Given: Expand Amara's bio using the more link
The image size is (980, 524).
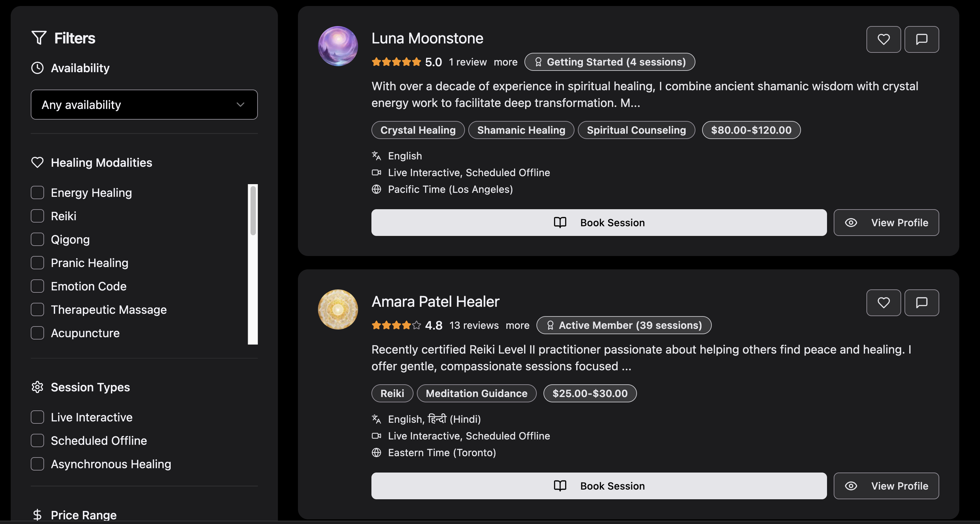Looking at the screenshot, I should pos(517,325).
